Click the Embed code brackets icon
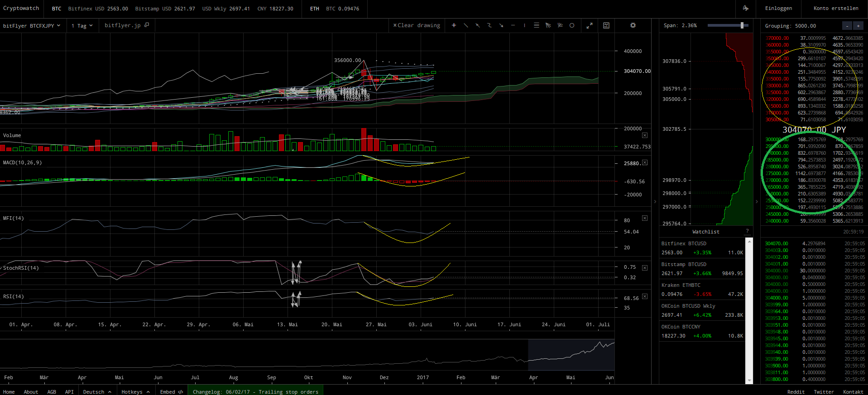Screen dimensions: 868x395 pyautogui.click(x=181, y=392)
